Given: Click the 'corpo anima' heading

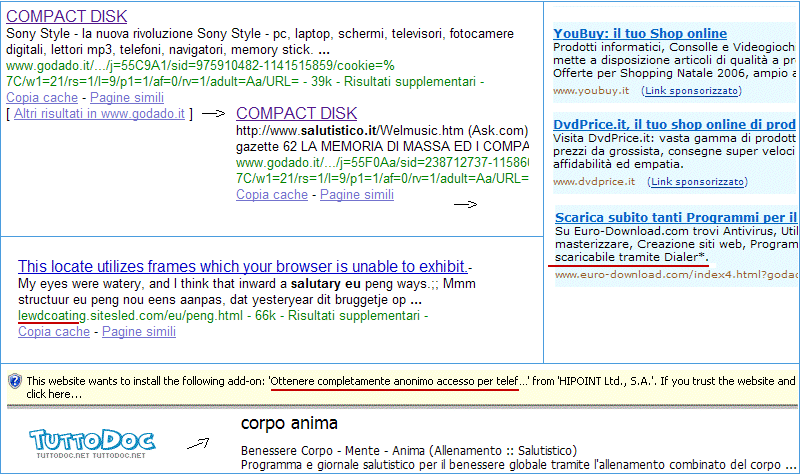Looking at the screenshot, I should pyautogui.click(x=289, y=423).
